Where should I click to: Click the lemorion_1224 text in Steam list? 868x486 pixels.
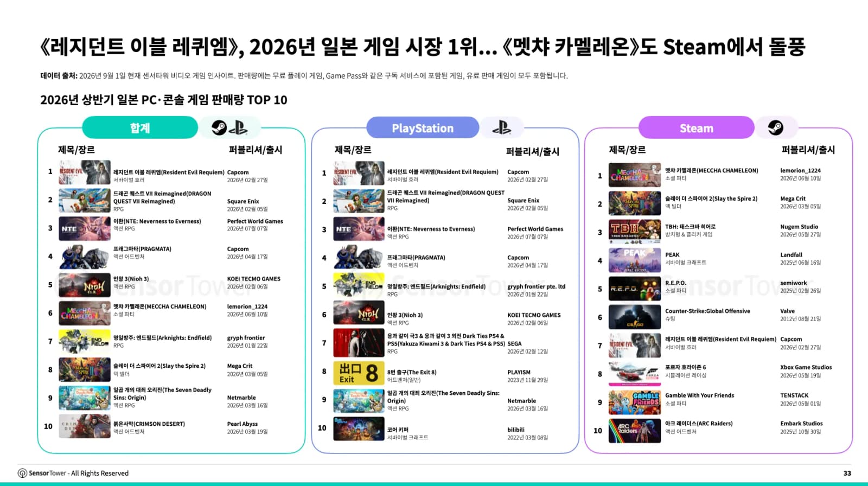coord(800,170)
